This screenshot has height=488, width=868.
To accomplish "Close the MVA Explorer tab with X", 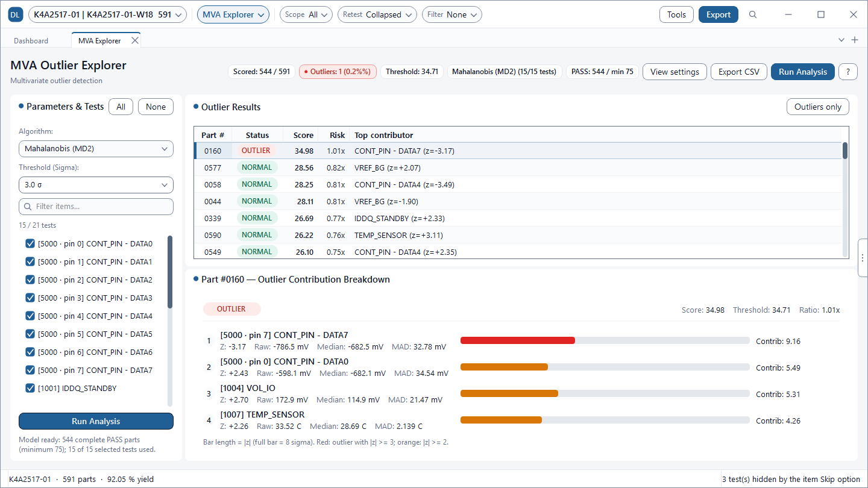I will pyautogui.click(x=135, y=40).
